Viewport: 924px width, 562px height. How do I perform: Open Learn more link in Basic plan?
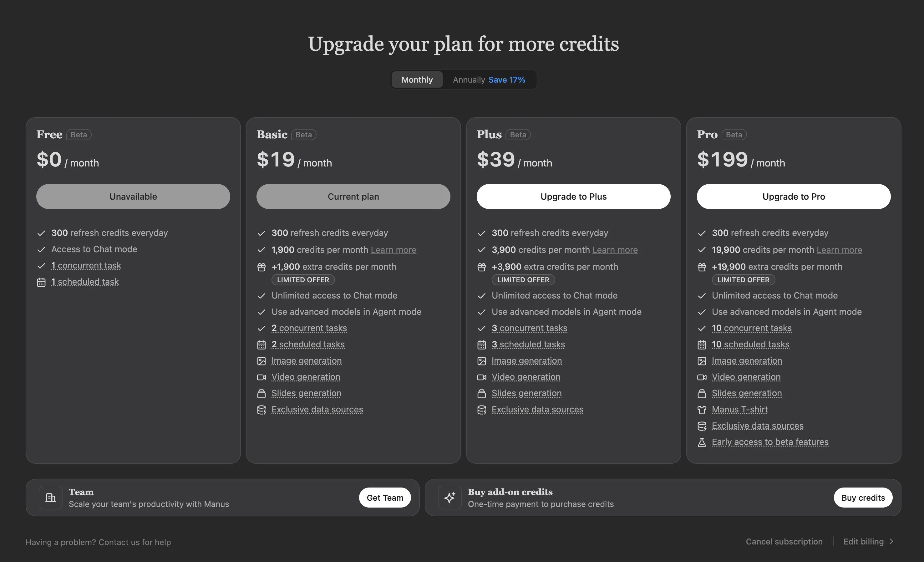[393, 250]
